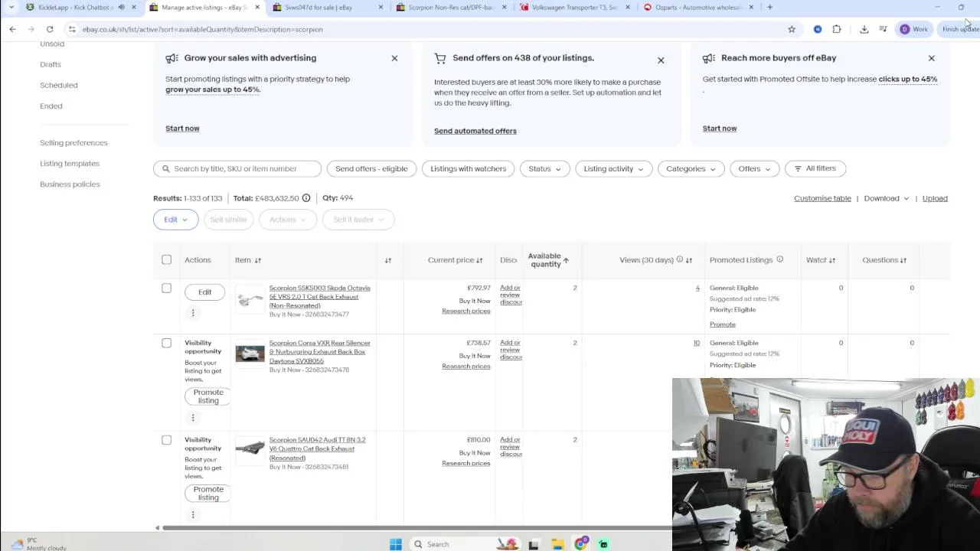Open more actions menu for Skoda Octavia listing
Viewport: 980px width, 551px height.
193,313
